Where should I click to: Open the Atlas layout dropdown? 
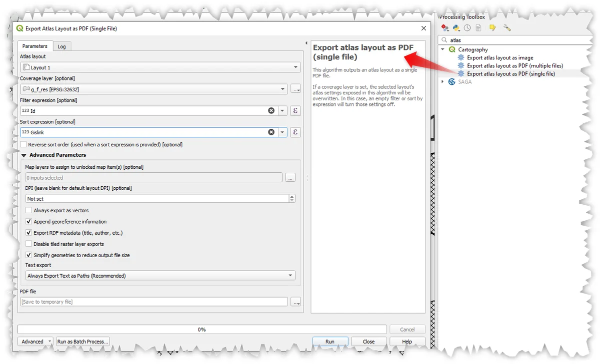pos(160,67)
